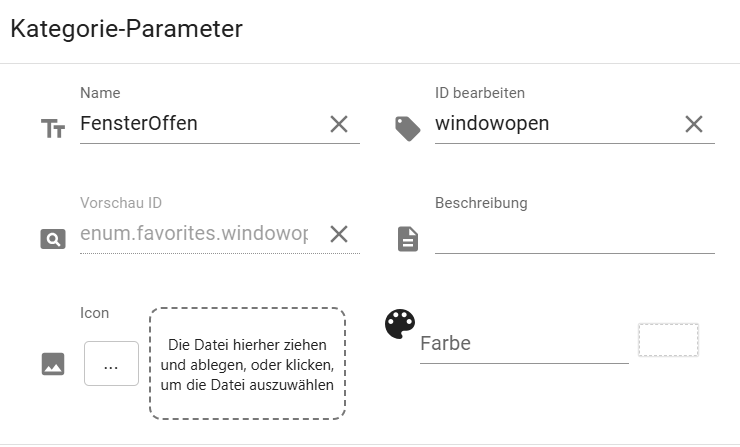Image resolution: width=740 pixels, height=447 pixels.
Task: Click the Kategorie-Parameter dialog title
Action: (126, 29)
